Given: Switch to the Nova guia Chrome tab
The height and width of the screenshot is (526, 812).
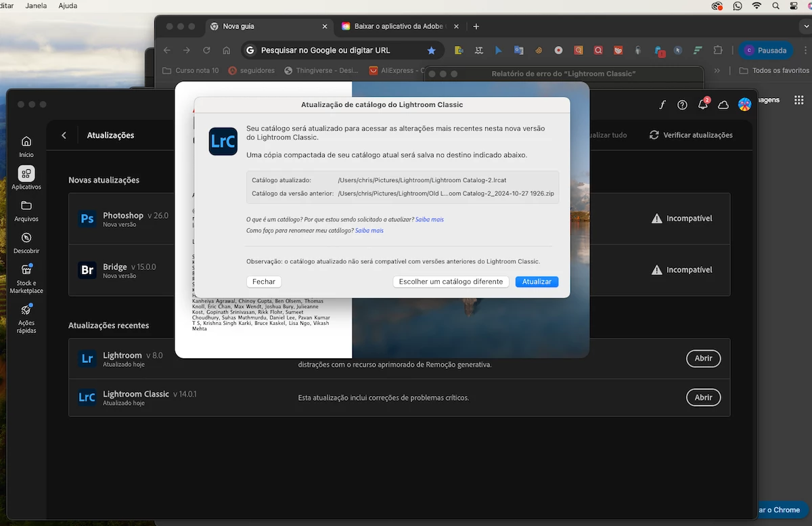Looking at the screenshot, I should pos(269,26).
